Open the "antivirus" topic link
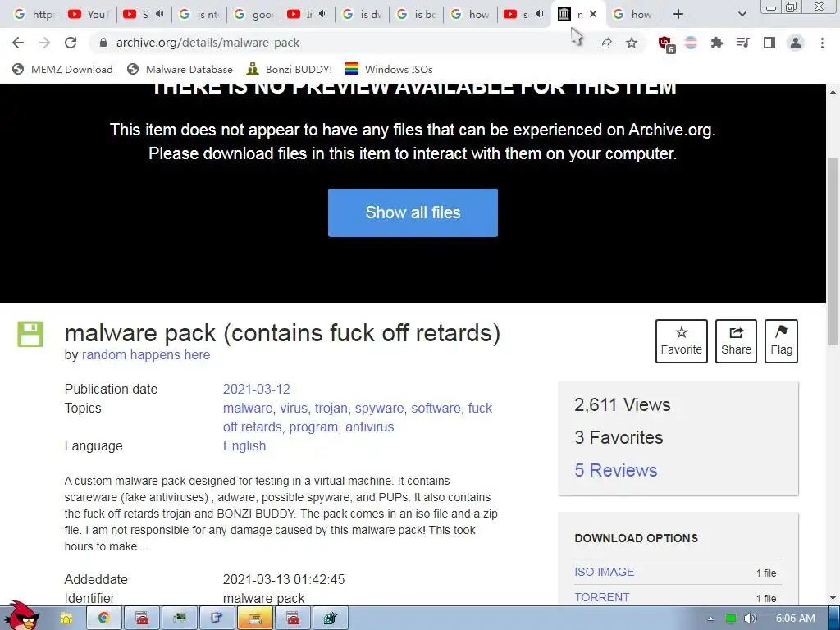Viewport: 840px width, 630px height. (370, 427)
